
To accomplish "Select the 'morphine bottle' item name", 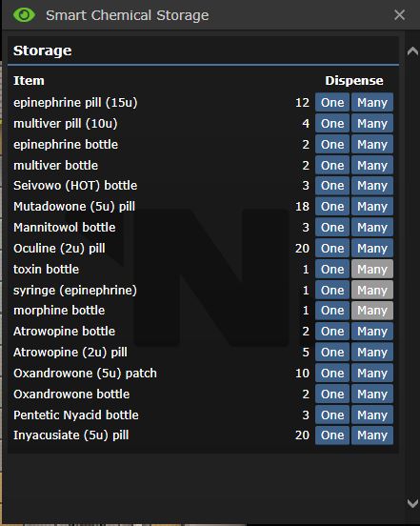I will click(59, 311).
